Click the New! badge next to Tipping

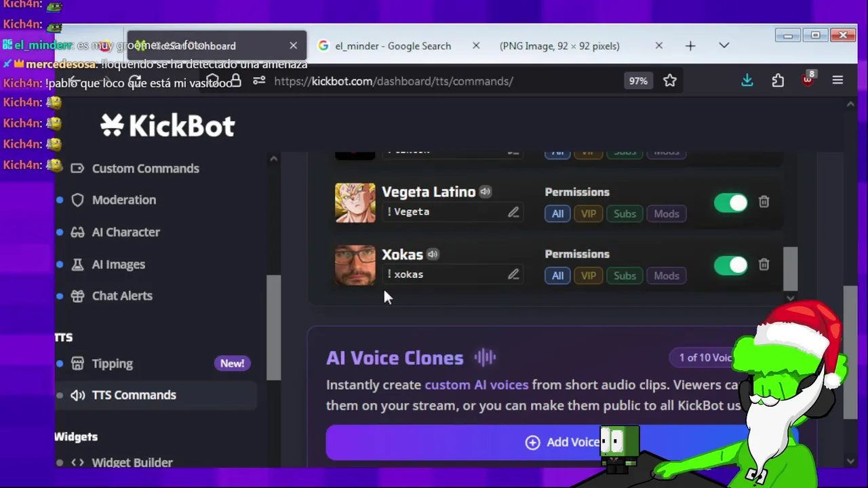pos(232,363)
